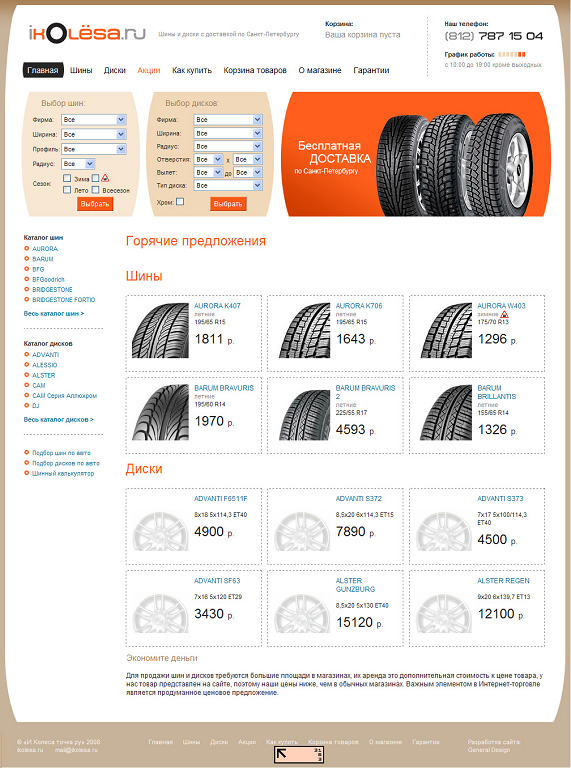Click the AURORA W403 tire image
The height and width of the screenshot is (768, 571).
point(446,330)
